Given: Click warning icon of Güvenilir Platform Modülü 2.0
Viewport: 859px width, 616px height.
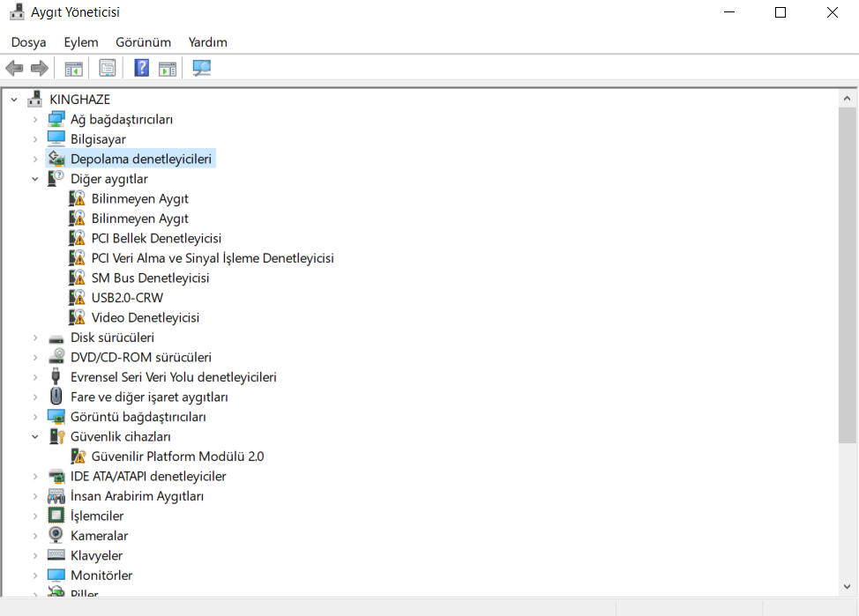Looking at the screenshot, I should pyautogui.click(x=78, y=456).
